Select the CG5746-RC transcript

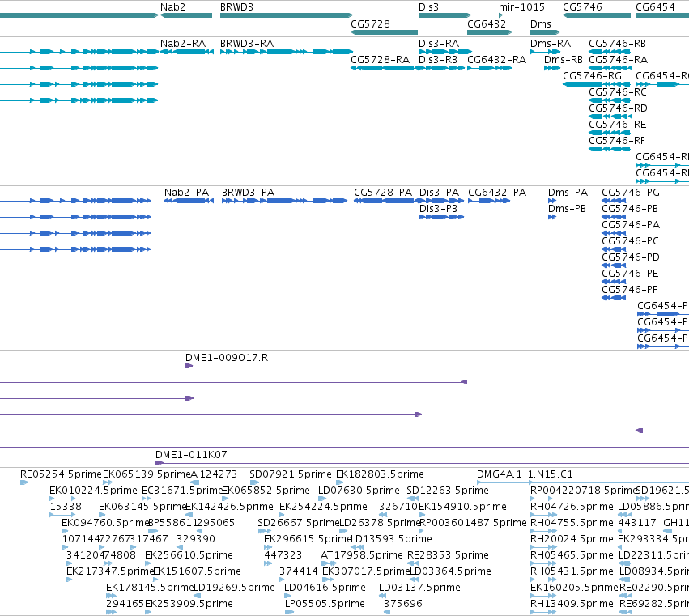pyautogui.click(x=610, y=100)
